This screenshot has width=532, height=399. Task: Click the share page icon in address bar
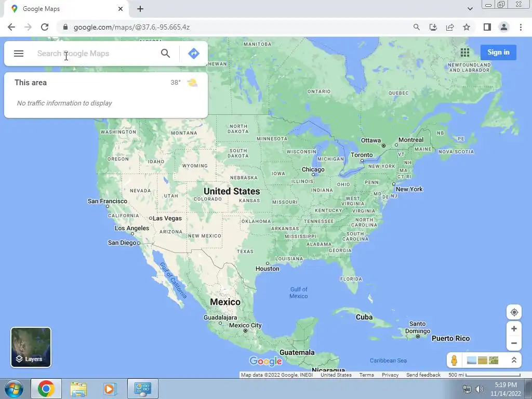(x=450, y=27)
